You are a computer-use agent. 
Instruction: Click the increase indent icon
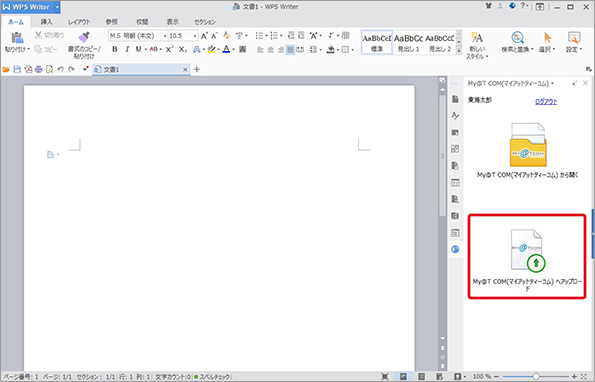click(x=301, y=36)
